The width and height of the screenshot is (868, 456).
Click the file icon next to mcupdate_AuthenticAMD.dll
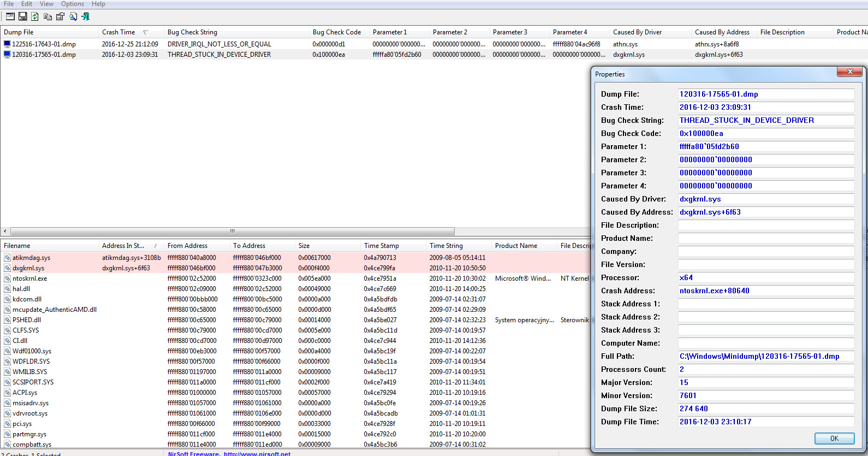7,309
